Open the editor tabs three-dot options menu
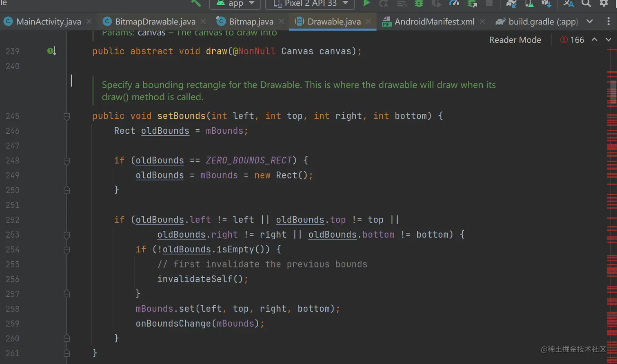617x364 pixels. pos(608,21)
